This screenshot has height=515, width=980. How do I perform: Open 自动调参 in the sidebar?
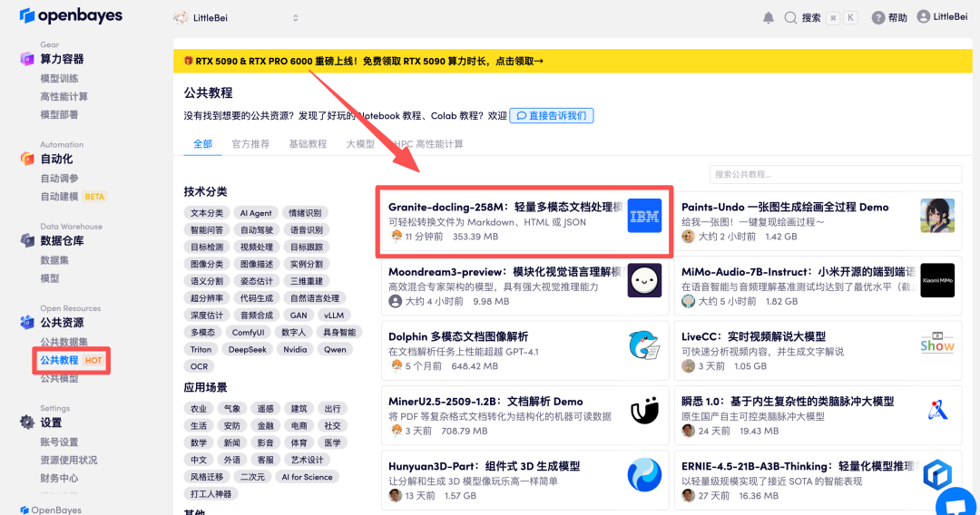click(x=59, y=179)
